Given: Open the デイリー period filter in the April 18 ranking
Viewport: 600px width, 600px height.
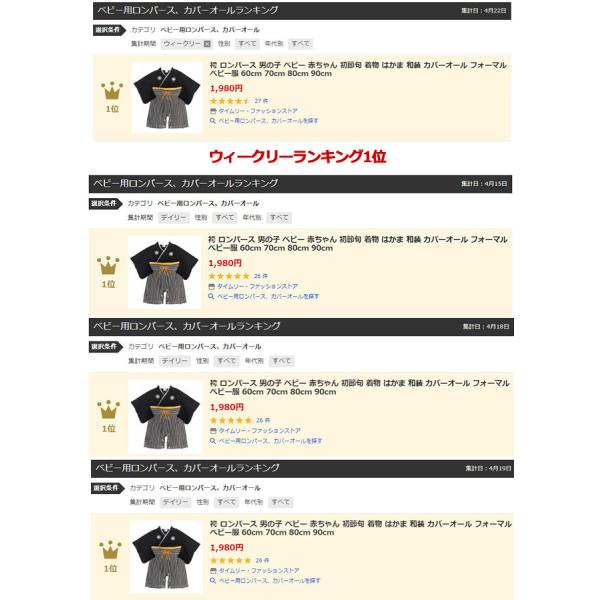Looking at the screenshot, I should [x=174, y=361].
